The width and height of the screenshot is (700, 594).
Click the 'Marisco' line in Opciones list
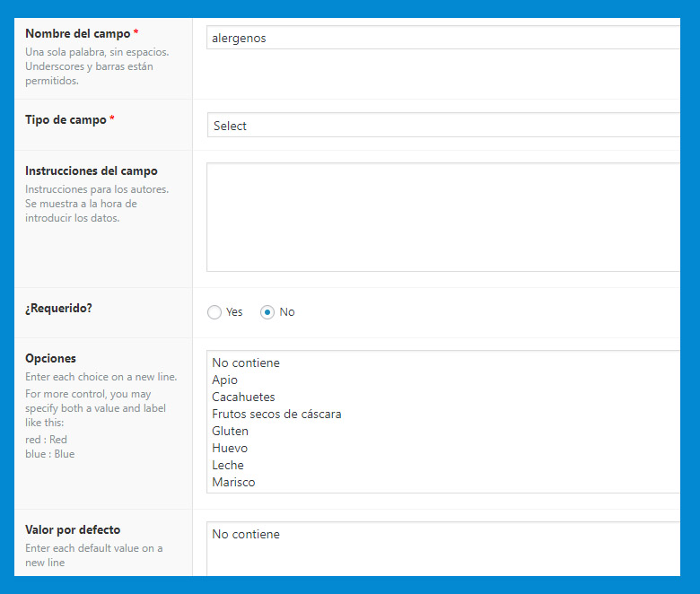233,482
